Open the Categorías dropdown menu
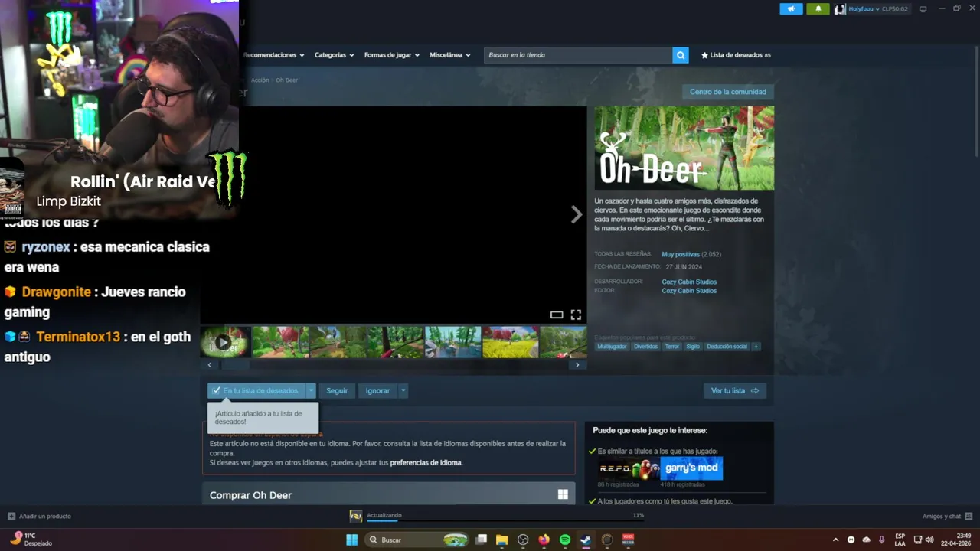Image resolution: width=980 pixels, height=551 pixels. [334, 55]
